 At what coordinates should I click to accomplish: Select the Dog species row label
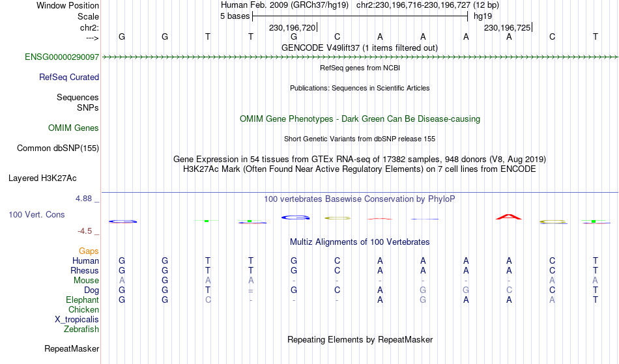92,290
